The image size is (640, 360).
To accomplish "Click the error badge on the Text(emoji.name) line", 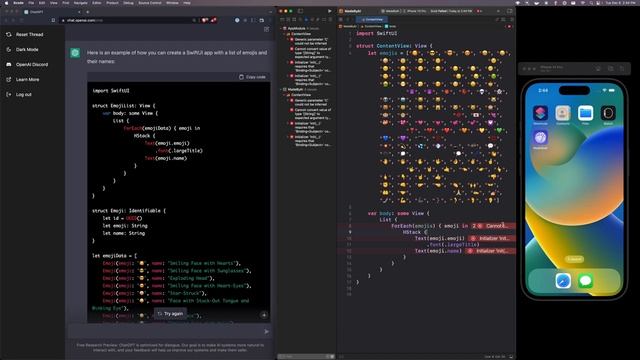I will click(490, 251).
